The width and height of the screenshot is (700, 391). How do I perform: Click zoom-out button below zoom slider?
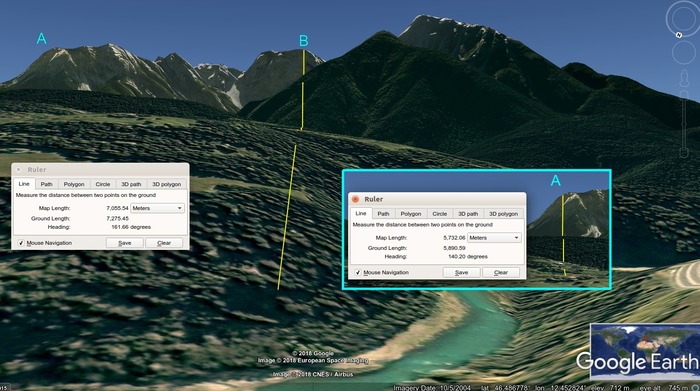pyautogui.click(x=684, y=153)
